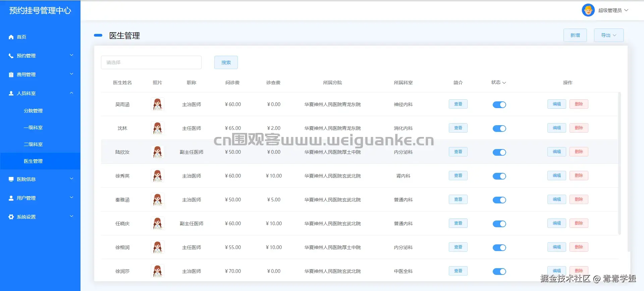
Task: View intro via 查看 for 徐秀英
Action: tap(458, 176)
